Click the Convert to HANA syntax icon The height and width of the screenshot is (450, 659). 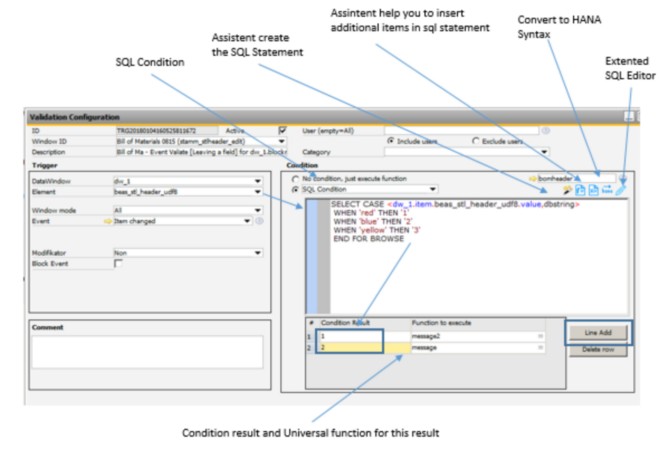click(609, 188)
